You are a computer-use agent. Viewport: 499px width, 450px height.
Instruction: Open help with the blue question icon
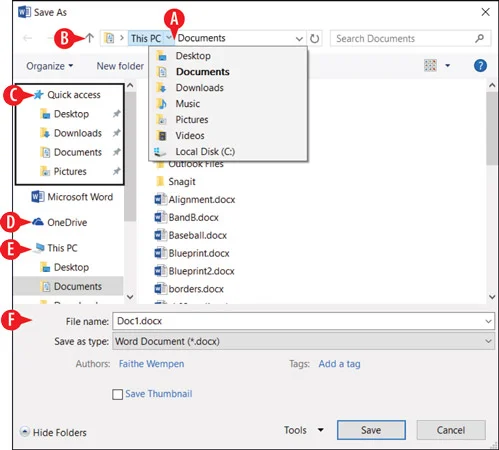coord(480,66)
